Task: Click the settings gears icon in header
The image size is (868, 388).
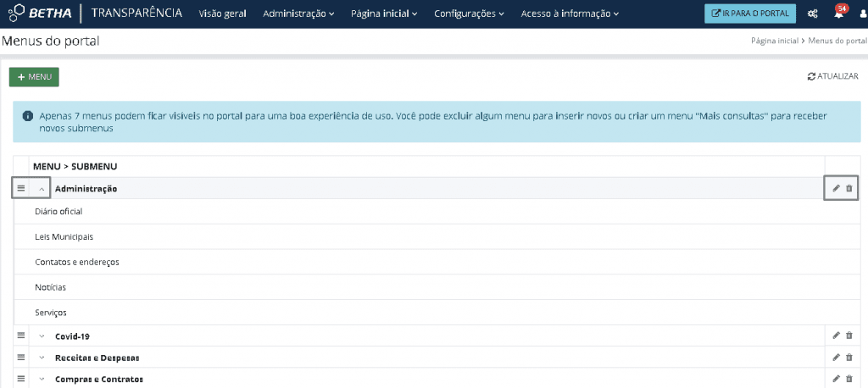Action: pyautogui.click(x=813, y=14)
